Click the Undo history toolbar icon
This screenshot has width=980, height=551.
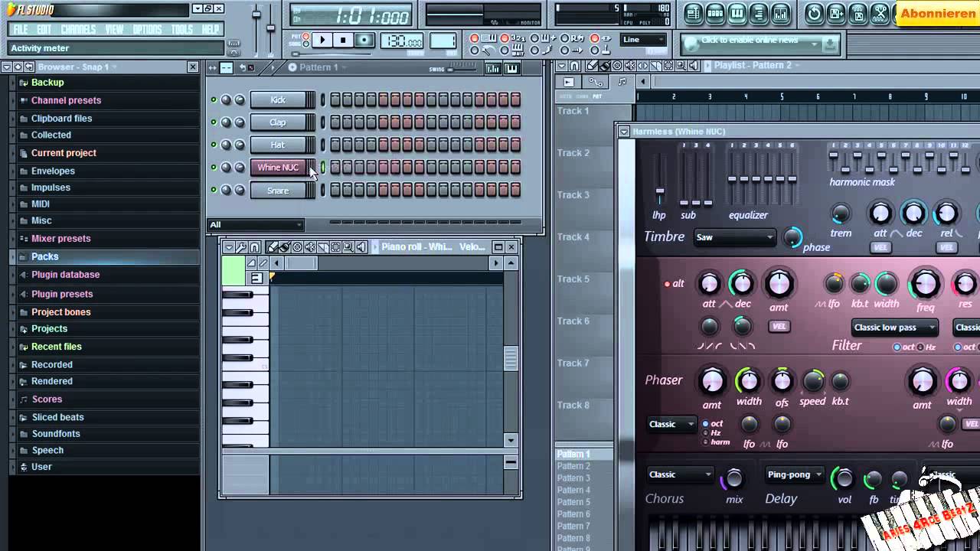(815, 13)
